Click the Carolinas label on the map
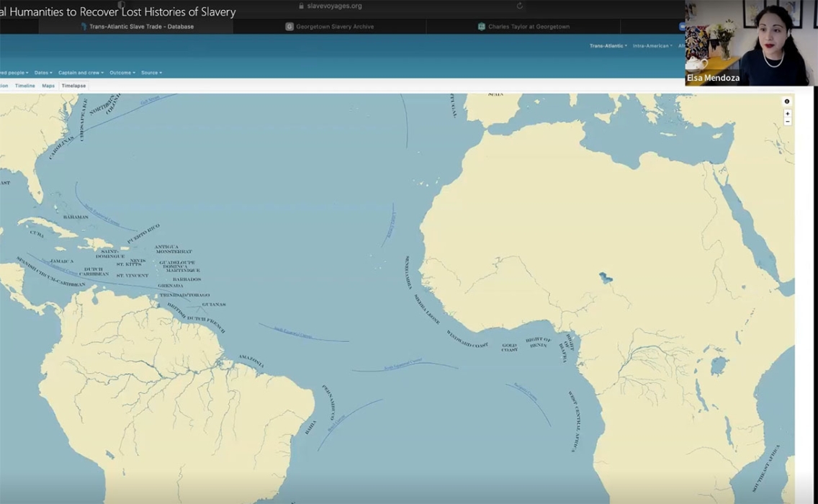Screen dimensions: 818x504 61,148
